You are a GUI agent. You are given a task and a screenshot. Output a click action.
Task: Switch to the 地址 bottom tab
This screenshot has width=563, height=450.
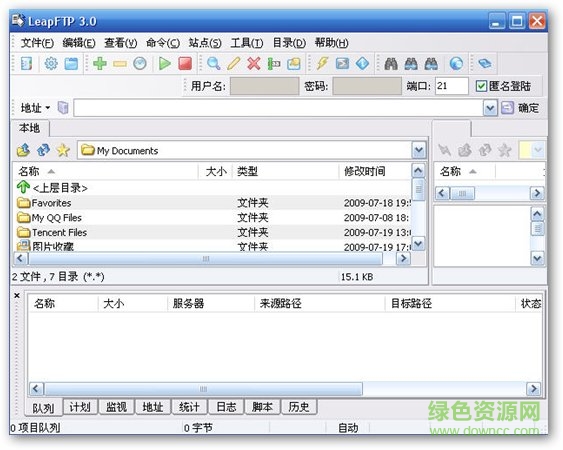(153, 407)
